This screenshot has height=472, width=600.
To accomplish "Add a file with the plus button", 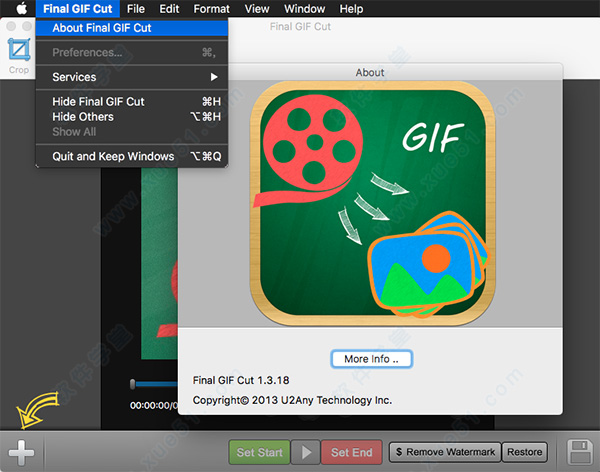I will (21, 453).
